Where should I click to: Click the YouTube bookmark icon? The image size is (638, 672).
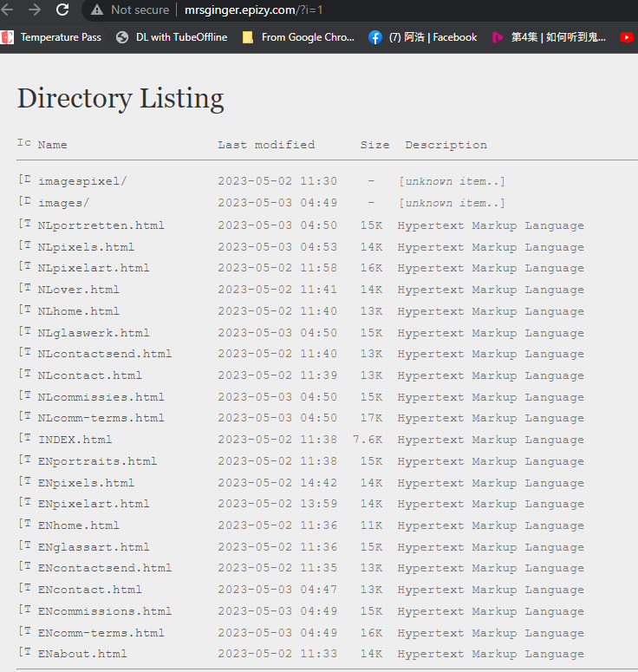click(x=627, y=37)
